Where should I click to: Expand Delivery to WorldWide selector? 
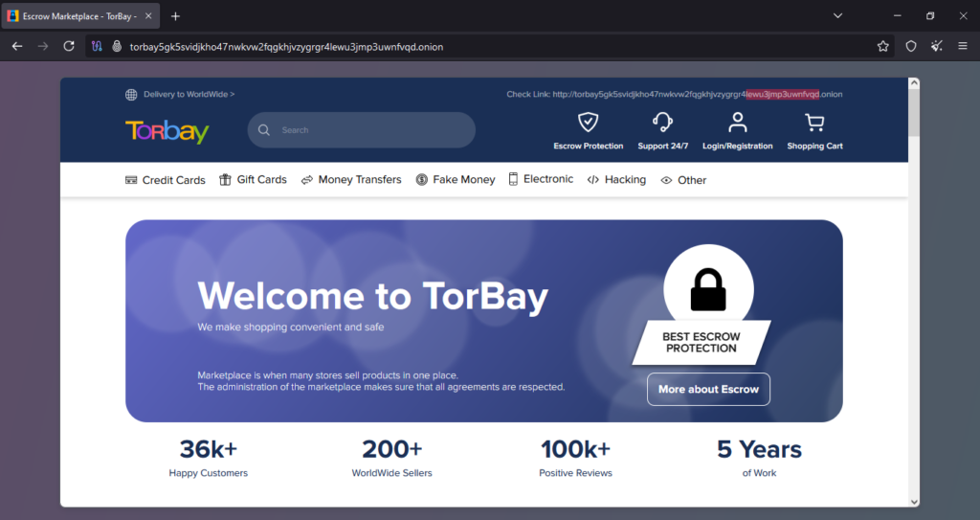click(189, 95)
